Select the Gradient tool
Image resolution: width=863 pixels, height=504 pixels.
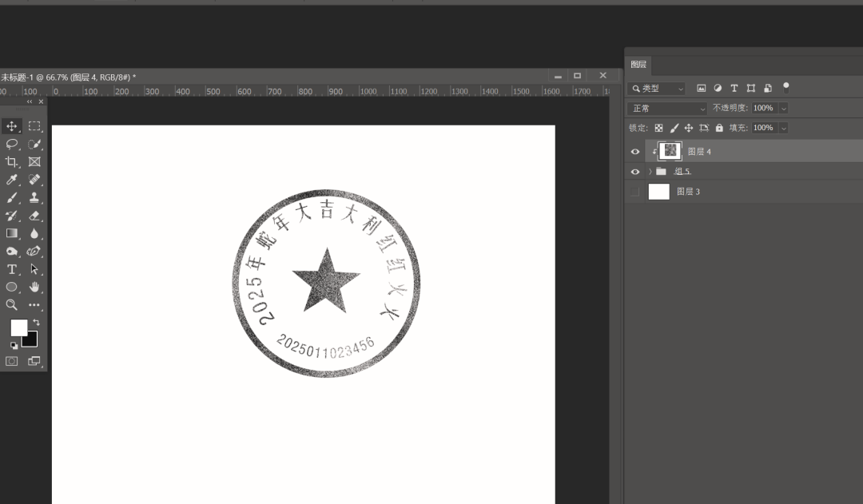pyautogui.click(x=11, y=233)
